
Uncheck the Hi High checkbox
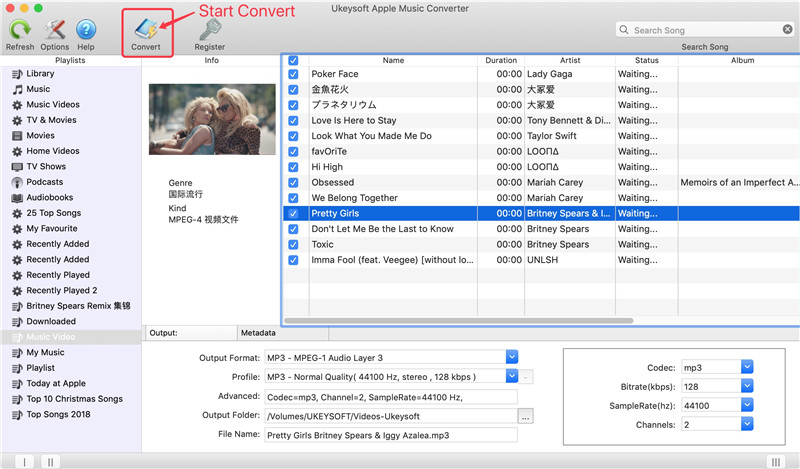(x=293, y=167)
